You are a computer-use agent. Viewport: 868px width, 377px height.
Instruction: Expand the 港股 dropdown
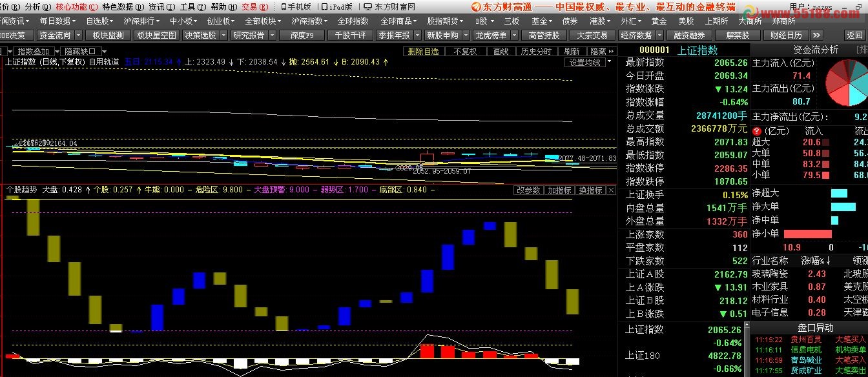click(601, 21)
